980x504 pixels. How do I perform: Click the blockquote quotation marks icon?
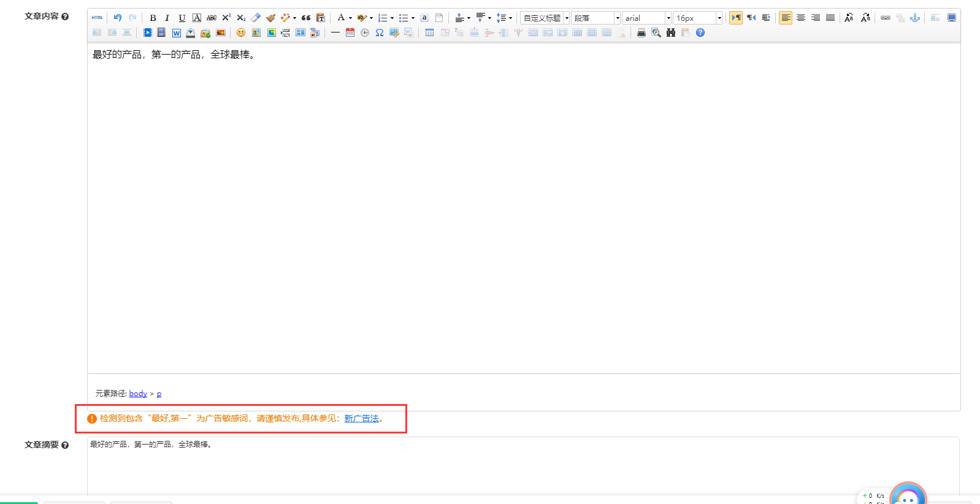[306, 18]
